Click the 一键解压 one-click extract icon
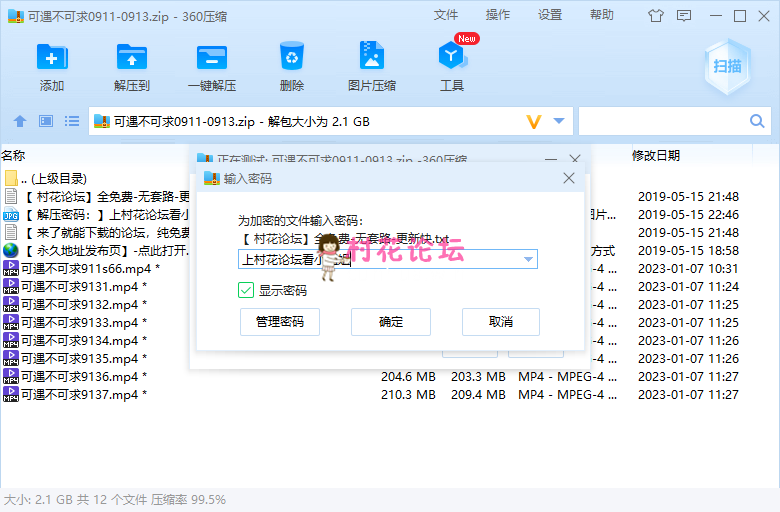780x512 pixels. [x=212, y=57]
